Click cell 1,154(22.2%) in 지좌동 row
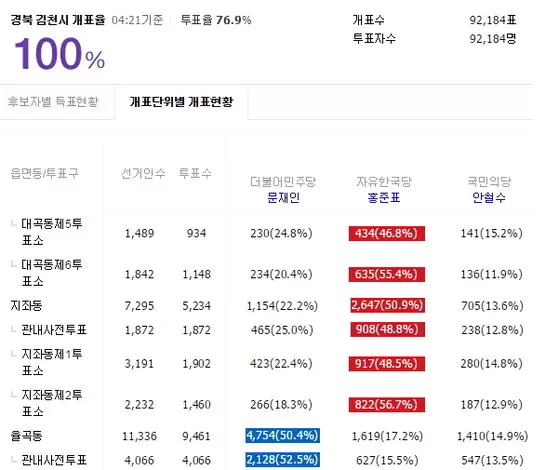 282,306
